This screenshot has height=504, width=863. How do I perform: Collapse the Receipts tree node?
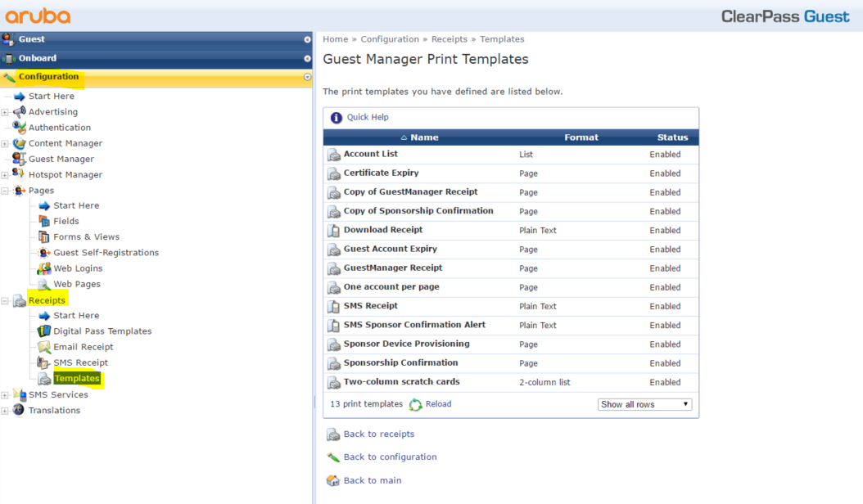[5, 301]
